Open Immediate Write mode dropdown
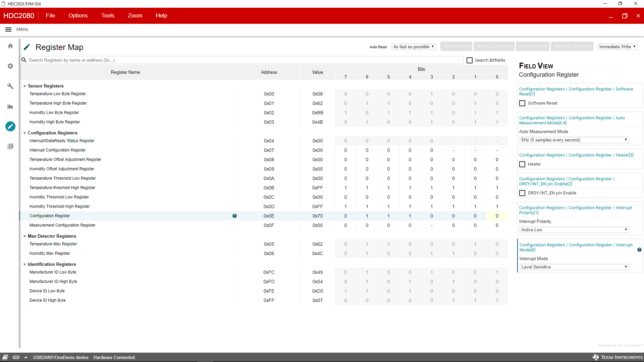 (x=618, y=47)
